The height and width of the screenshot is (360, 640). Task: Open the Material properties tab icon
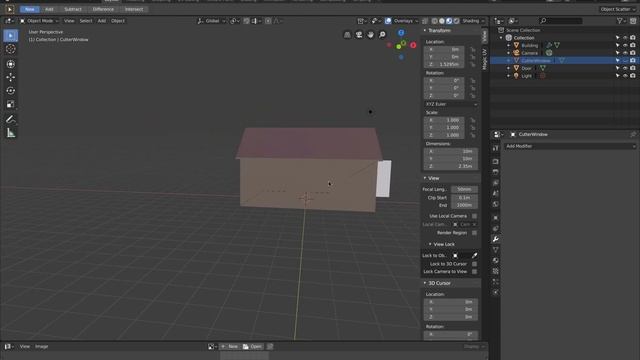496,260
